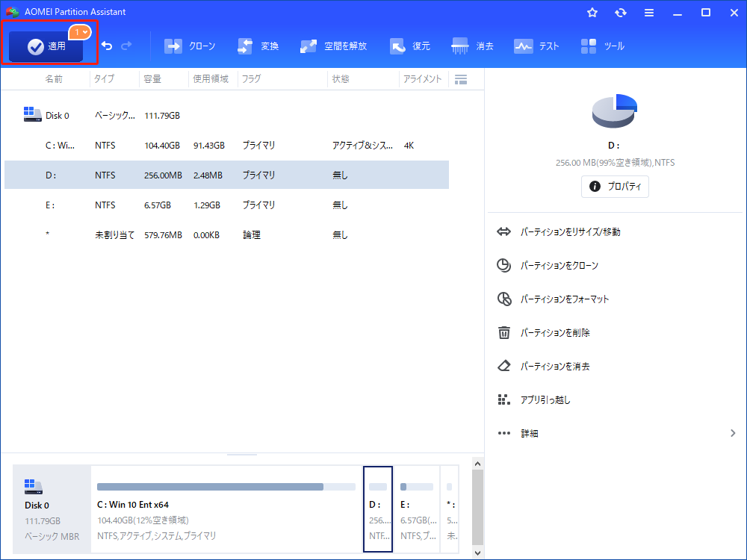Image resolution: width=747 pixels, height=560 pixels.
Task: Choose パーティションをクローン option
Action: click(560, 266)
